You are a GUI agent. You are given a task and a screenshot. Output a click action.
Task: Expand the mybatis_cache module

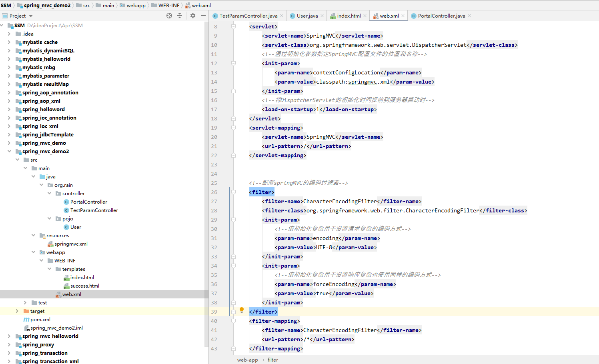click(9, 42)
